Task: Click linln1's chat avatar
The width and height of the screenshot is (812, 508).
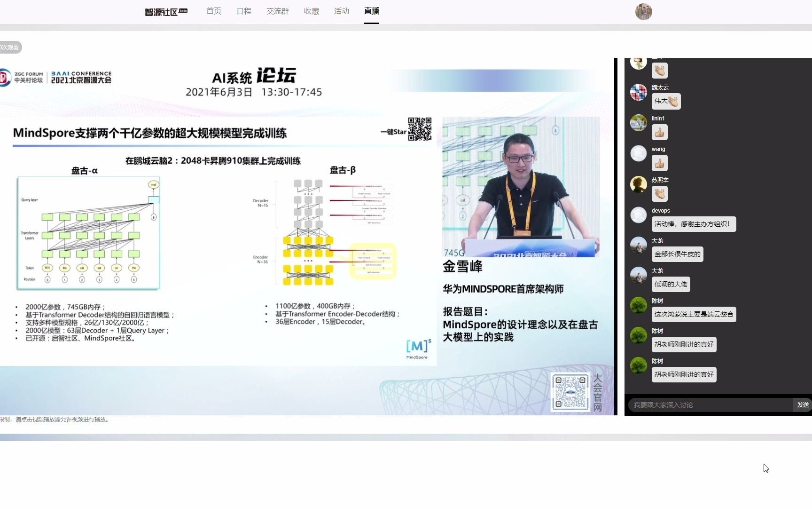Action: pos(639,123)
